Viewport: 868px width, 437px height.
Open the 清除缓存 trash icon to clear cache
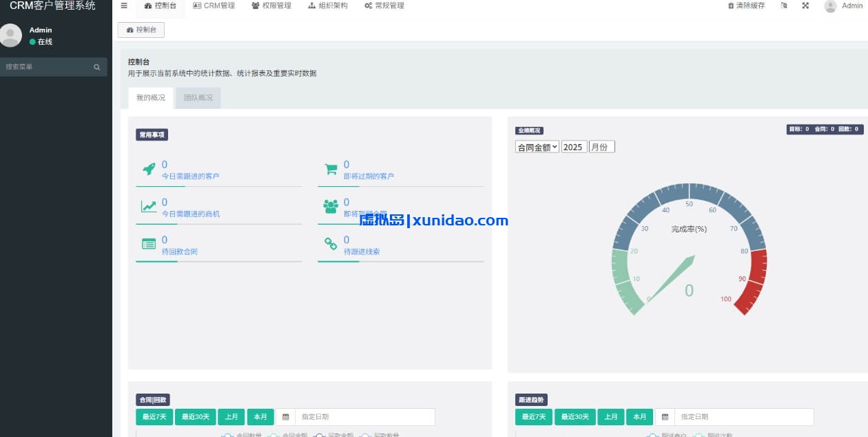(x=730, y=5)
